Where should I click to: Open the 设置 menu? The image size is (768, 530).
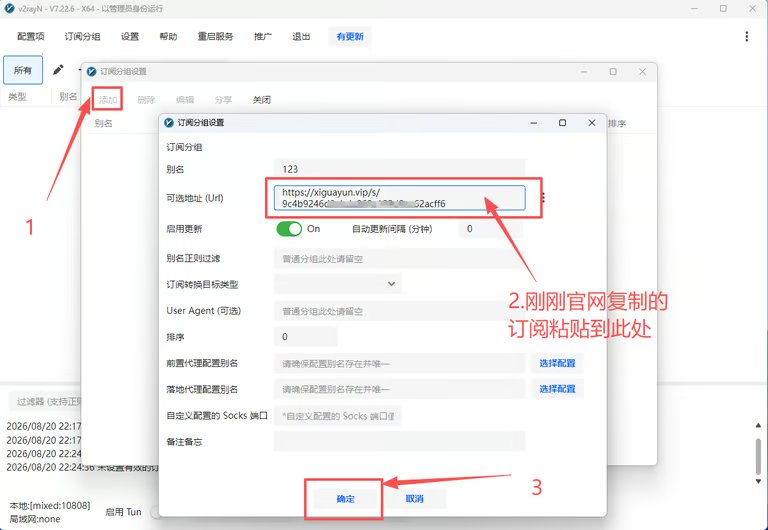130,36
